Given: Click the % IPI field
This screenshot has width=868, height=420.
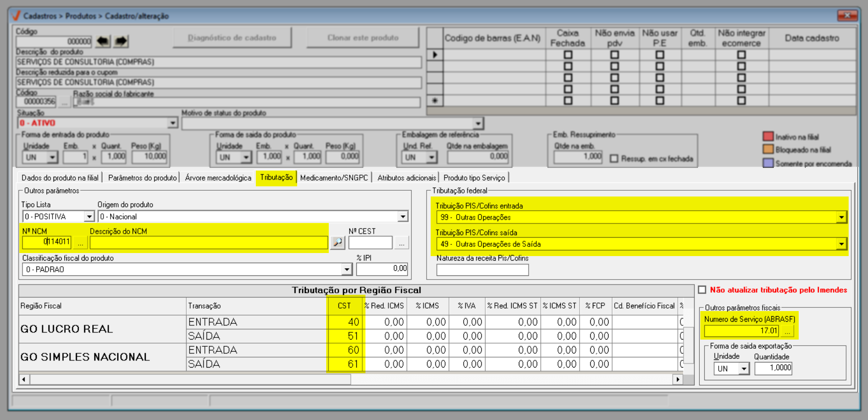Looking at the screenshot, I should [382, 269].
